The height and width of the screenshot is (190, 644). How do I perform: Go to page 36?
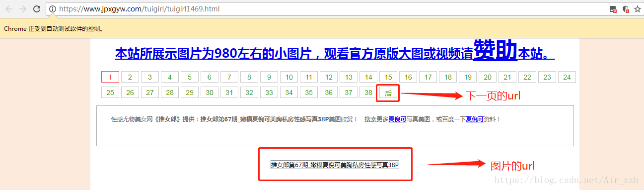(x=329, y=93)
